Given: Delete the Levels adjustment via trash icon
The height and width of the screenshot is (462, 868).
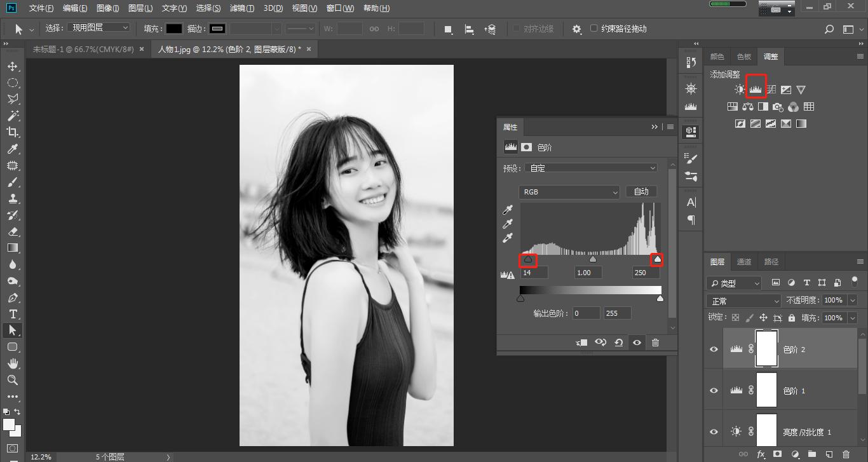Looking at the screenshot, I should coord(655,342).
